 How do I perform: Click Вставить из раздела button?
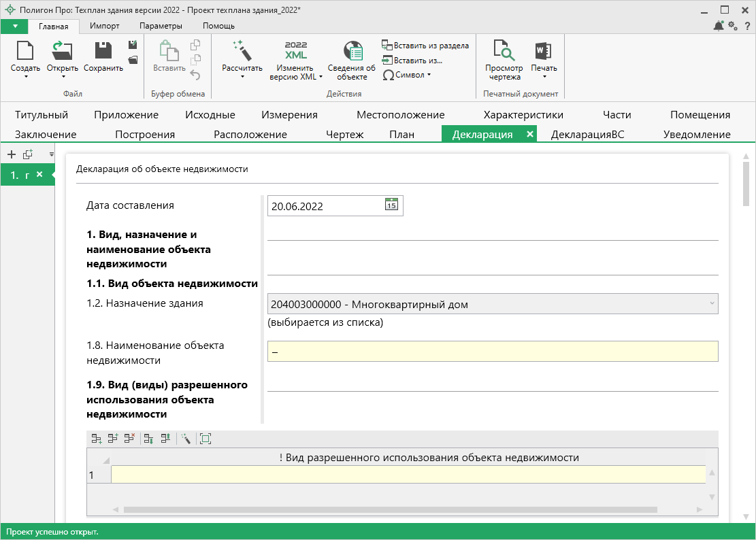(425, 46)
